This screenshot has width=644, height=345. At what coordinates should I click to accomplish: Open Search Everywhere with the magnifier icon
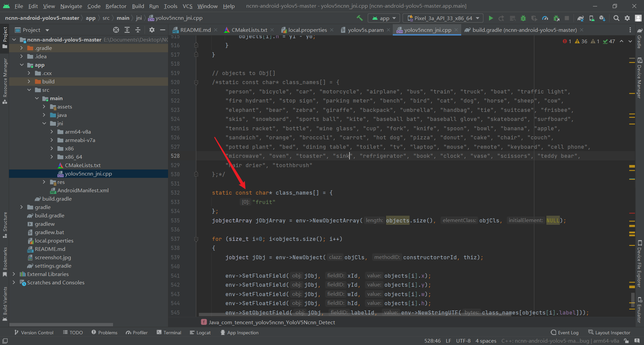[616, 18]
